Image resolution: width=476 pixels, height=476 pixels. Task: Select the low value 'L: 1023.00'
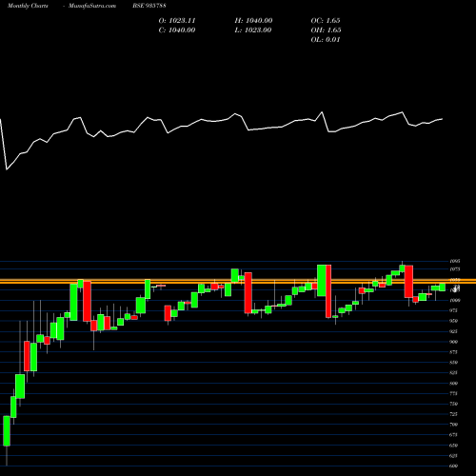[253, 30]
